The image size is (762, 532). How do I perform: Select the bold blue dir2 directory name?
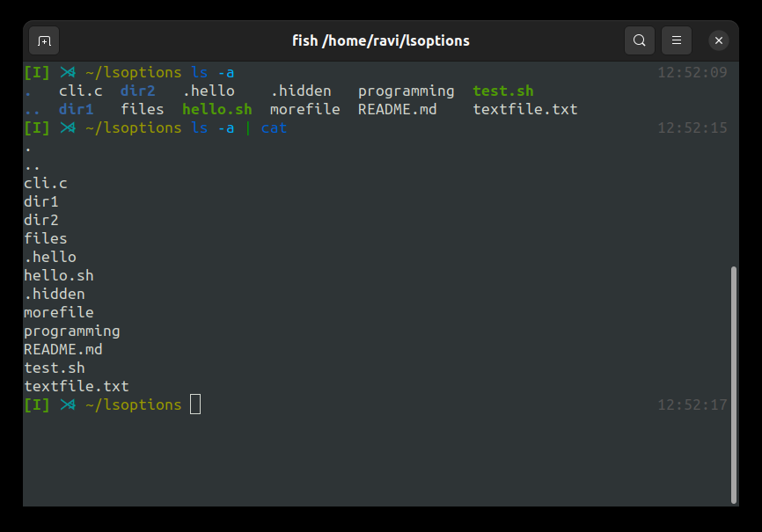coord(137,91)
